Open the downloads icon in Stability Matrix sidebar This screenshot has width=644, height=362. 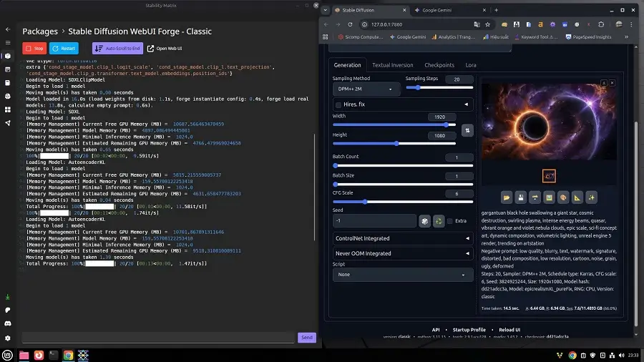[7, 297]
